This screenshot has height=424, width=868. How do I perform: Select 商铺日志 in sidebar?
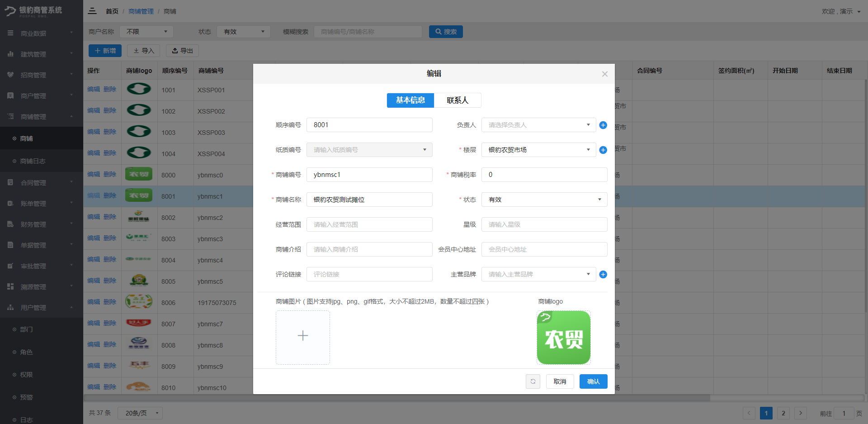[x=42, y=161]
